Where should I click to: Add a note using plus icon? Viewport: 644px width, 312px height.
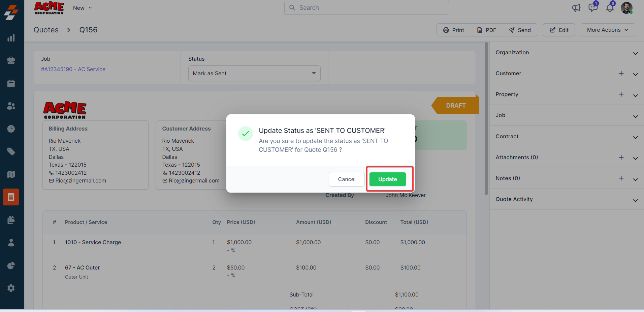pos(621,178)
